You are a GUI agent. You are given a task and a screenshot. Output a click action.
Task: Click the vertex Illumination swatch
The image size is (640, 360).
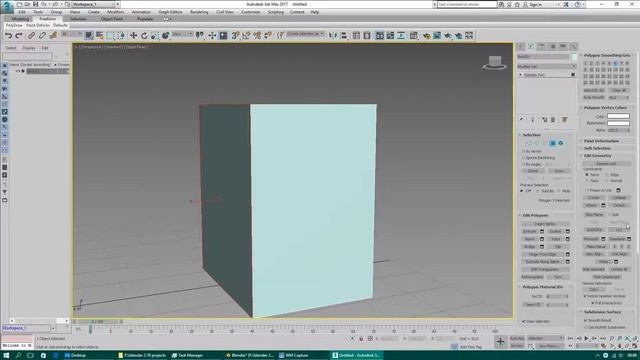click(618, 123)
